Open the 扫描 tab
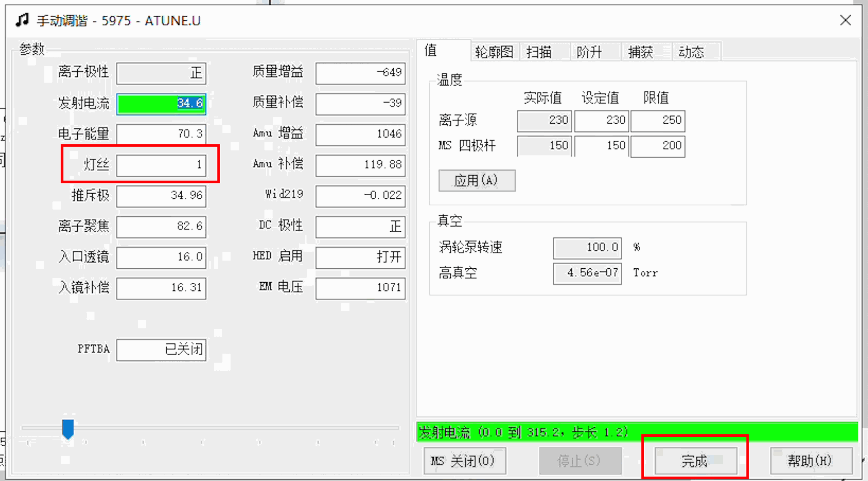Screen dimensions: 868x481 pyautogui.click(x=539, y=52)
